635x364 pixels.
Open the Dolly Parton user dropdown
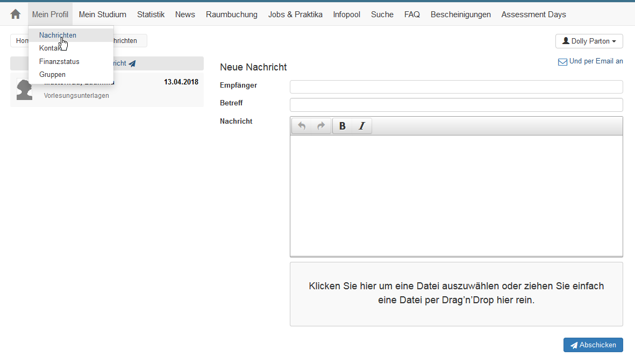589,41
